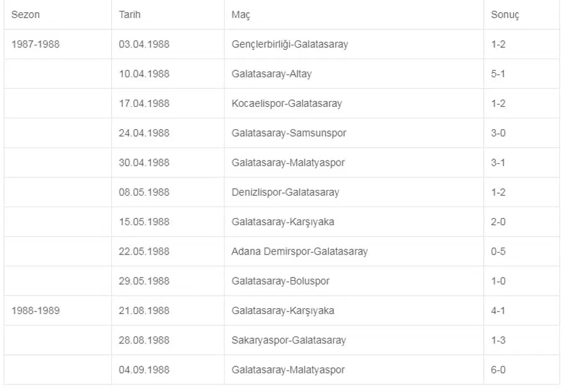Select the 1987-1988 season cell
Screen dimensions: 563x392
click(x=36, y=45)
